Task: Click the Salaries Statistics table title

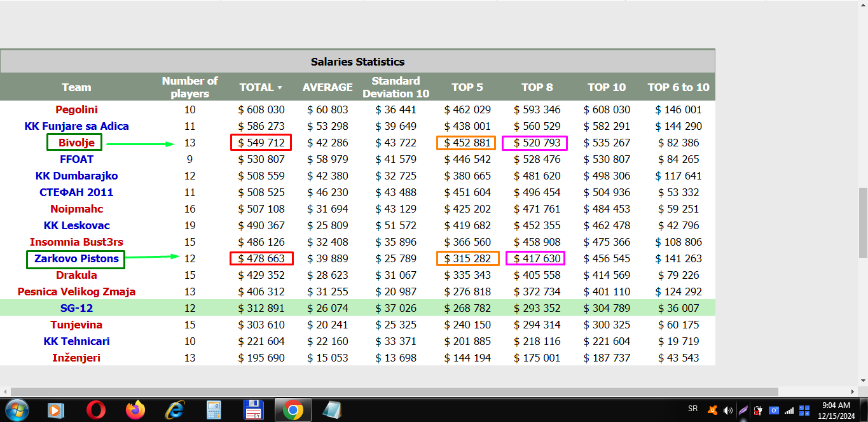Action: coord(357,62)
